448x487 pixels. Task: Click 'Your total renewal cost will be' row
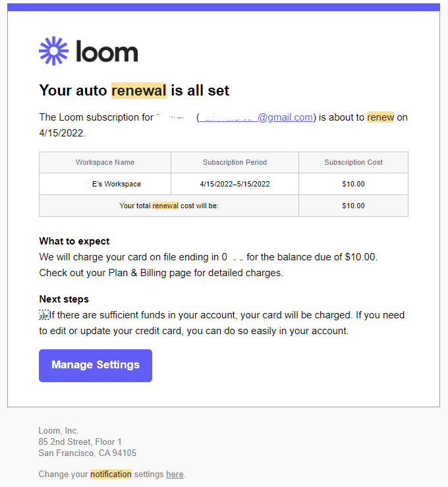click(x=169, y=206)
